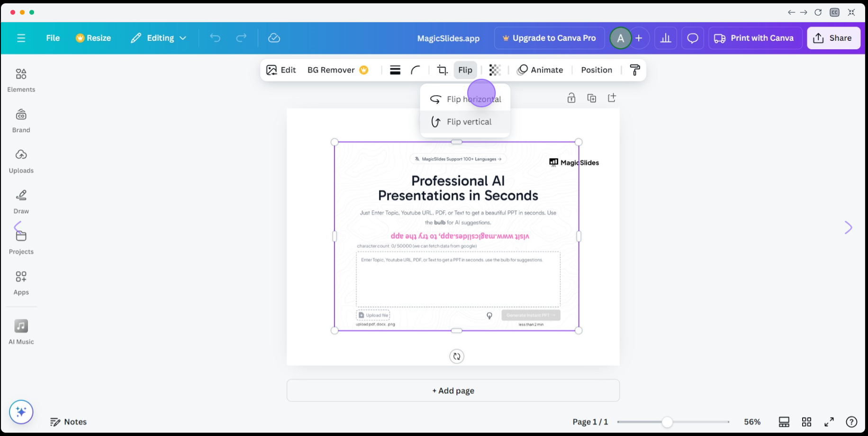Click the Page 1 / 1 indicator
Image resolution: width=868 pixels, height=436 pixels.
(590, 422)
